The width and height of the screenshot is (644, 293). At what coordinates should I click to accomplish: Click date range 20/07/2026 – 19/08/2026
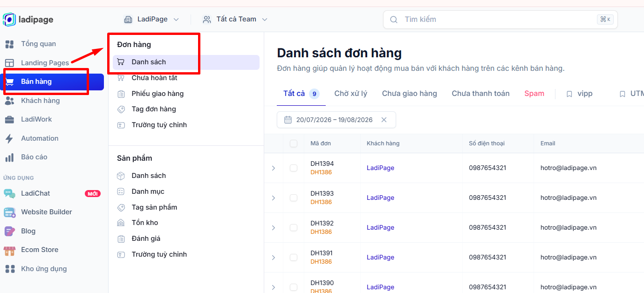coord(335,120)
